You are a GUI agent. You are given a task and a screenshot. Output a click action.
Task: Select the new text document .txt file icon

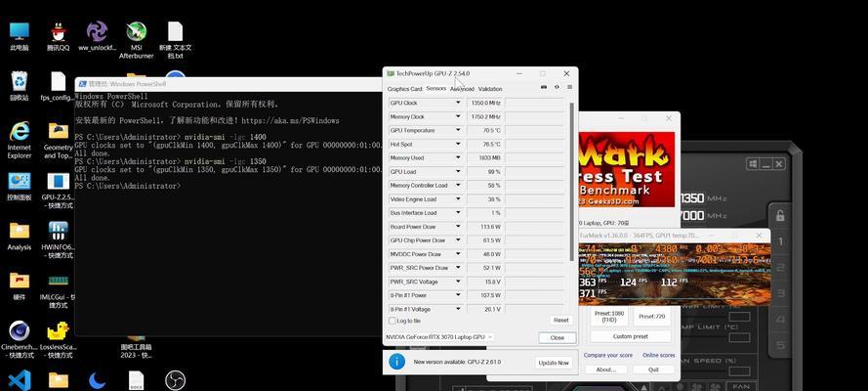[x=176, y=39]
